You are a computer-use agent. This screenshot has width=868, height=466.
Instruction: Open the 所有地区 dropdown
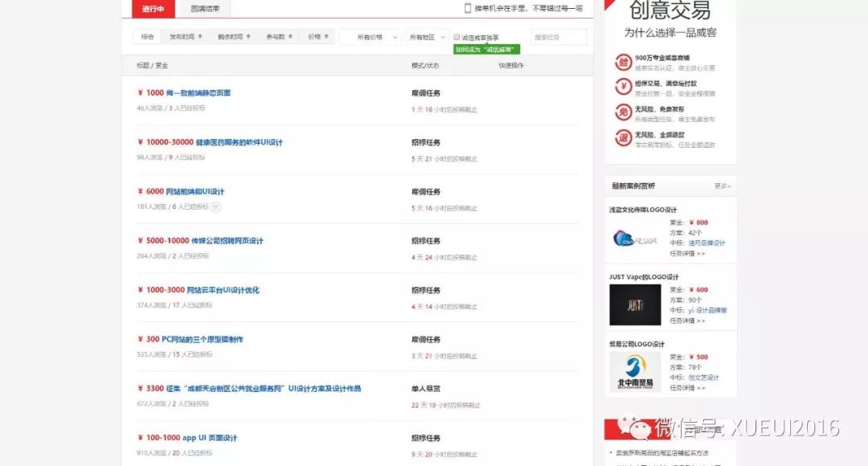426,36
